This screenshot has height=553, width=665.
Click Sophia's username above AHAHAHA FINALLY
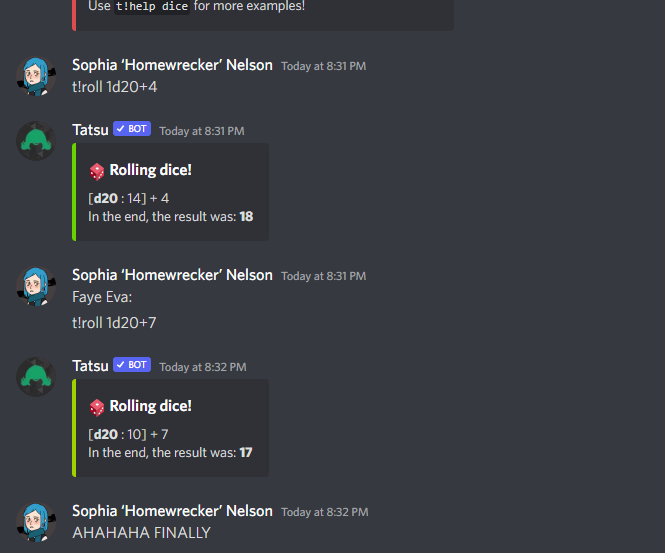point(172,511)
